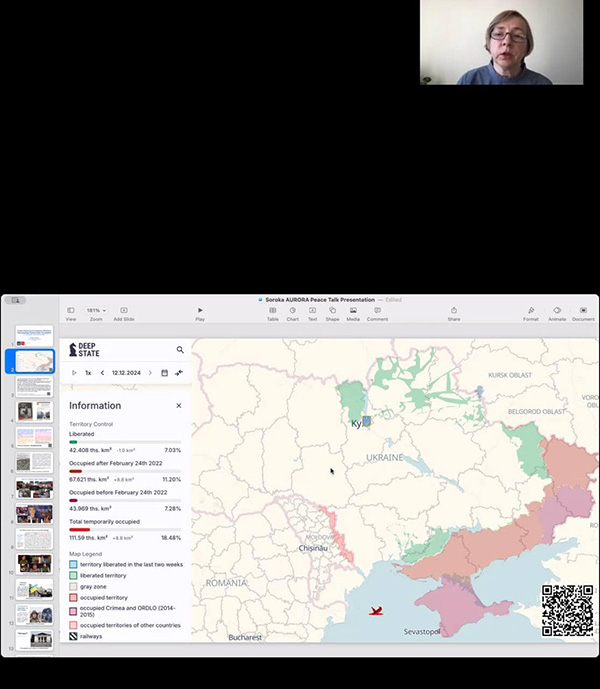Open the Document inspector
The image size is (600, 689).
(583, 314)
